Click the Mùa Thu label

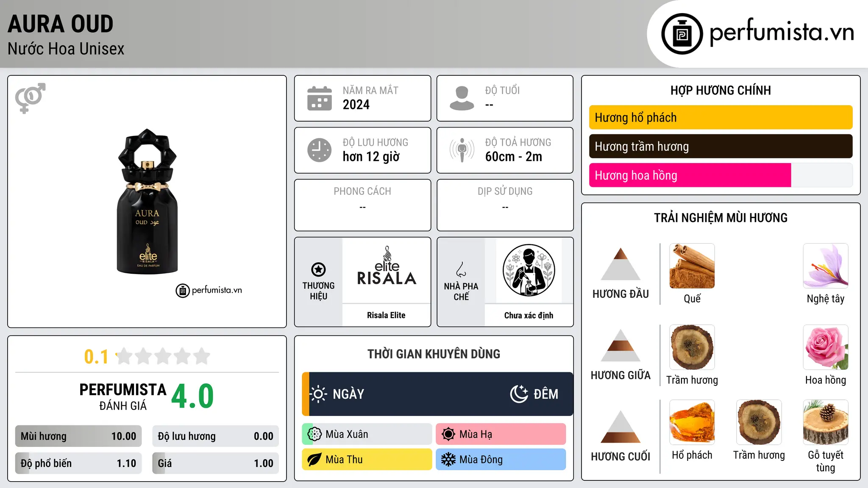click(344, 460)
